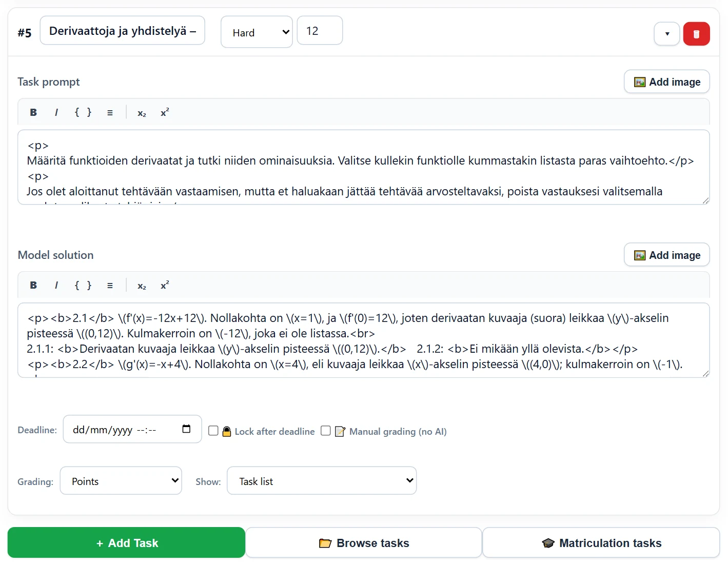
Task: Enable Lock after deadline checkbox
Action: tap(213, 431)
